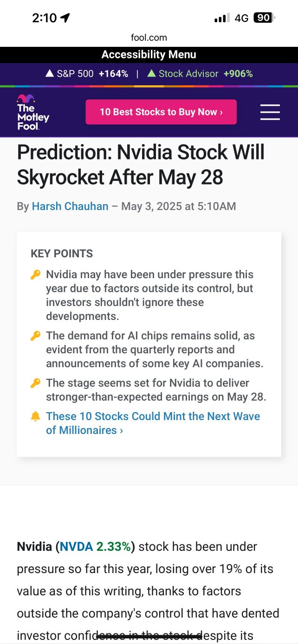The height and width of the screenshot is (644, 298).
Task: Tap the bell icon beside 10 Stocks link
Action: pos(36,416)
